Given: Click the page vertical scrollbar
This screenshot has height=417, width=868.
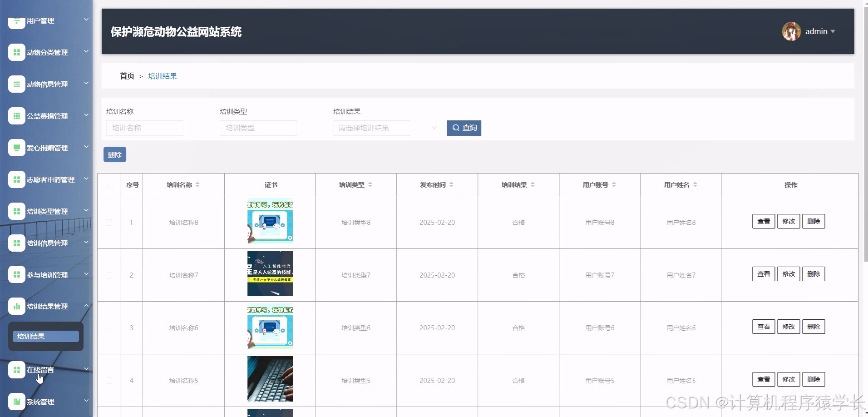Looking at the screenshot, I should (865, 134).
